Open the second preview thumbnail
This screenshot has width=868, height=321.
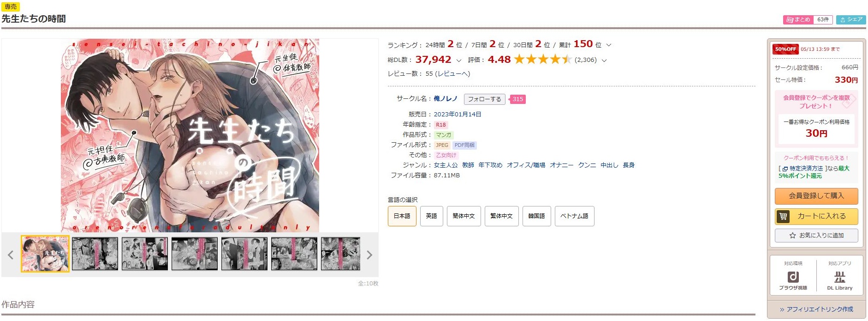pos(95,254)
